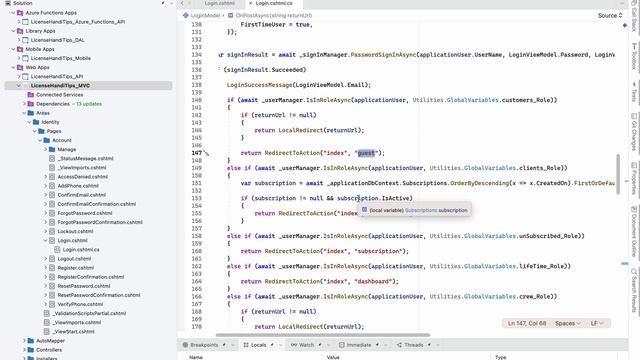Open the Document Outline side pad
Viewport: 640px width, 360px height.
(634, 231)
